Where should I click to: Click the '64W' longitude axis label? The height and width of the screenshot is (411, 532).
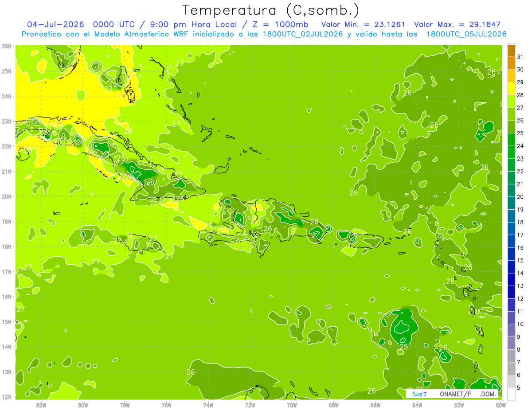pos(417,405)
